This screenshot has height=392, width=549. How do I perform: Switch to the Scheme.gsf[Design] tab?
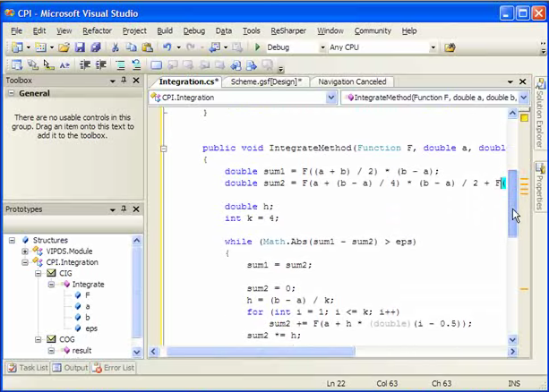(x=266, y=81)
